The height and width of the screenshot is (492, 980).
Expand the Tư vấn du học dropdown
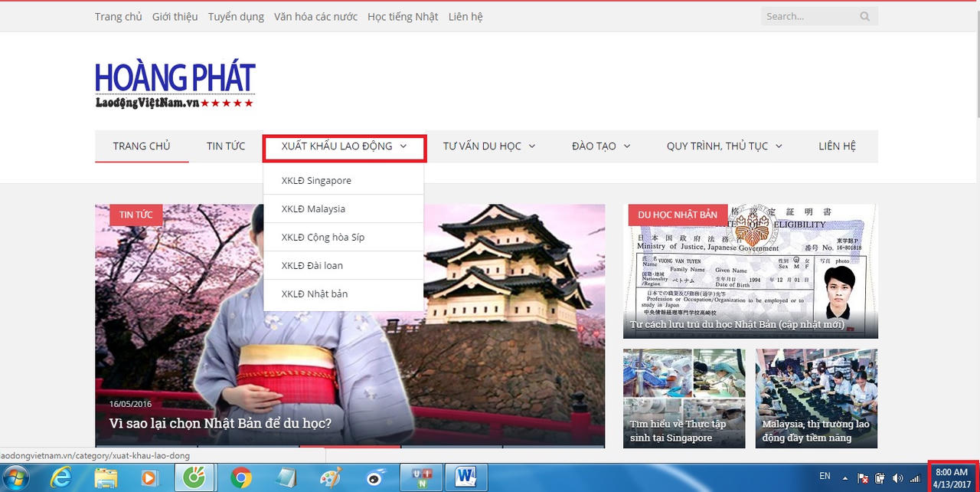(488, 146)
